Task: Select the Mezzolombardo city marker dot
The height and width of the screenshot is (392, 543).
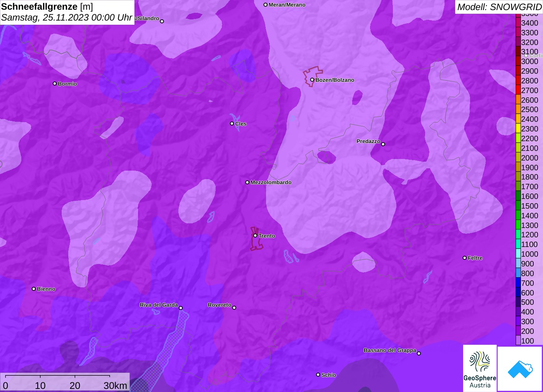Action: click(x=247, y=182)
